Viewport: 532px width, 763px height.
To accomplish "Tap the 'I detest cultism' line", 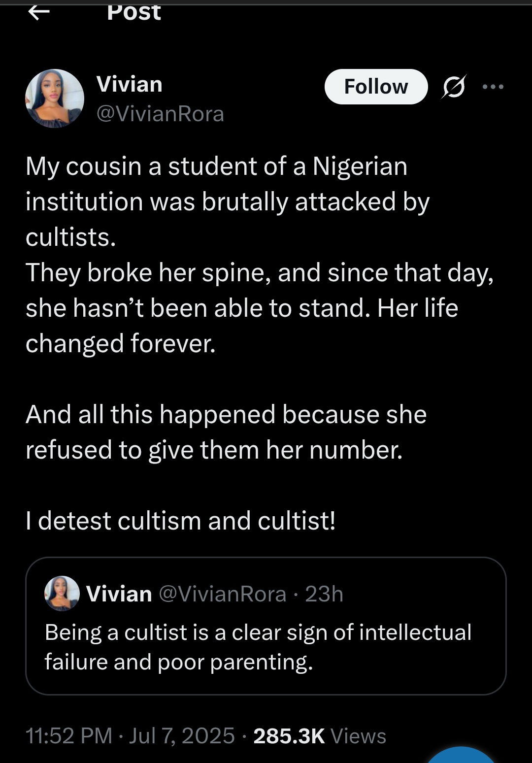I will point(181,521).
